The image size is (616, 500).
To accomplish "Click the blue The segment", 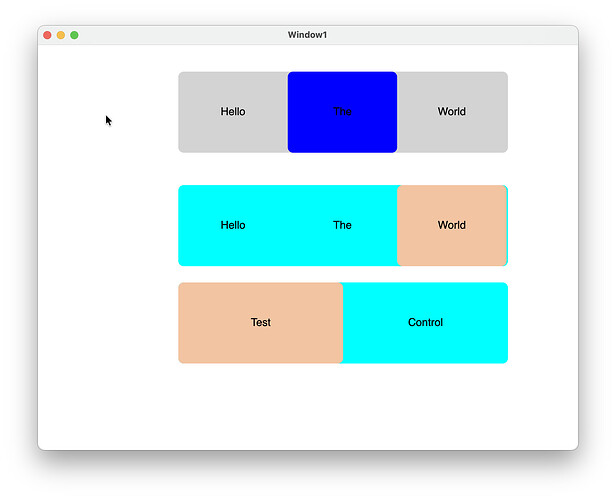I will pyautogui.click(x=342, y=112).
